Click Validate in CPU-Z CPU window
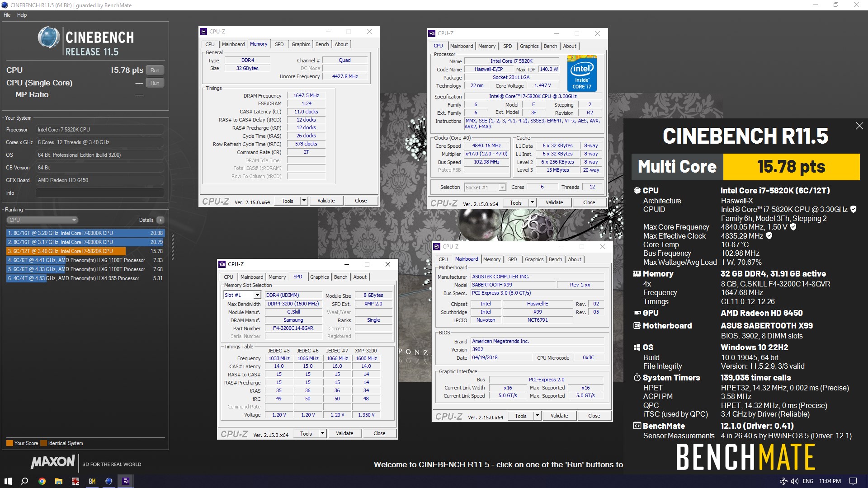868x488 pixels. [x=554, y=202]
